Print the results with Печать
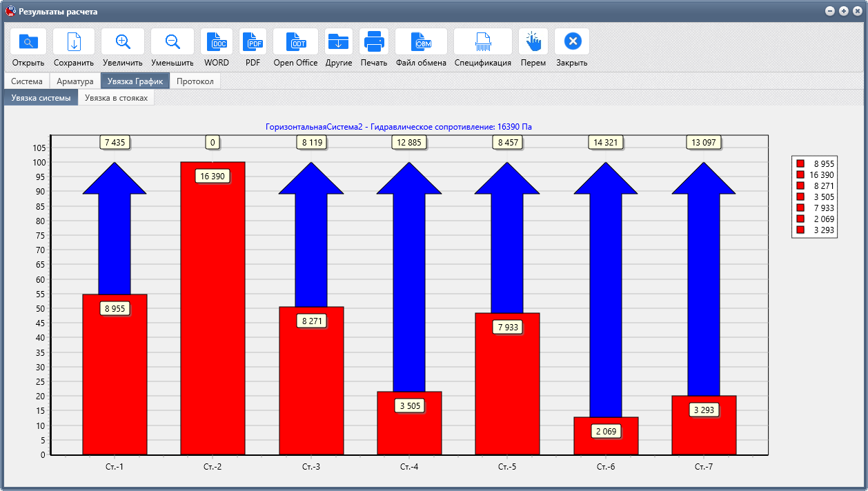Screen dimensions: 868x491 pos(374,42)
